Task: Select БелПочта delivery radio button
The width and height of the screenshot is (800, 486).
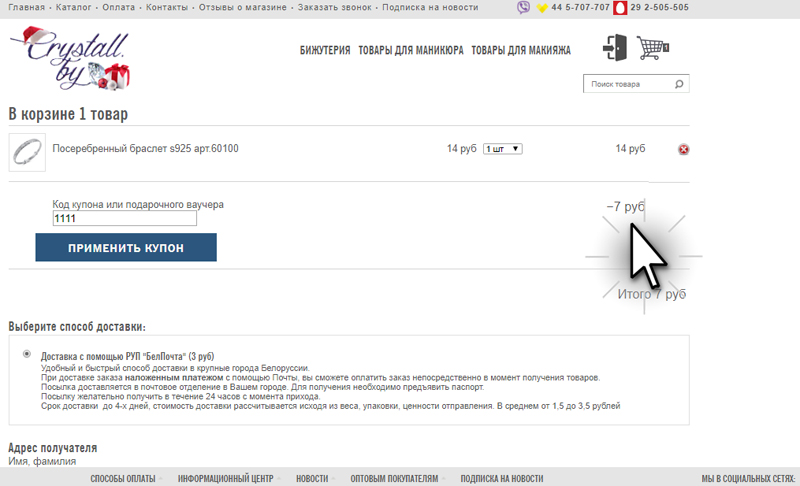Action: pyautogui.click(x=25, y=354)
